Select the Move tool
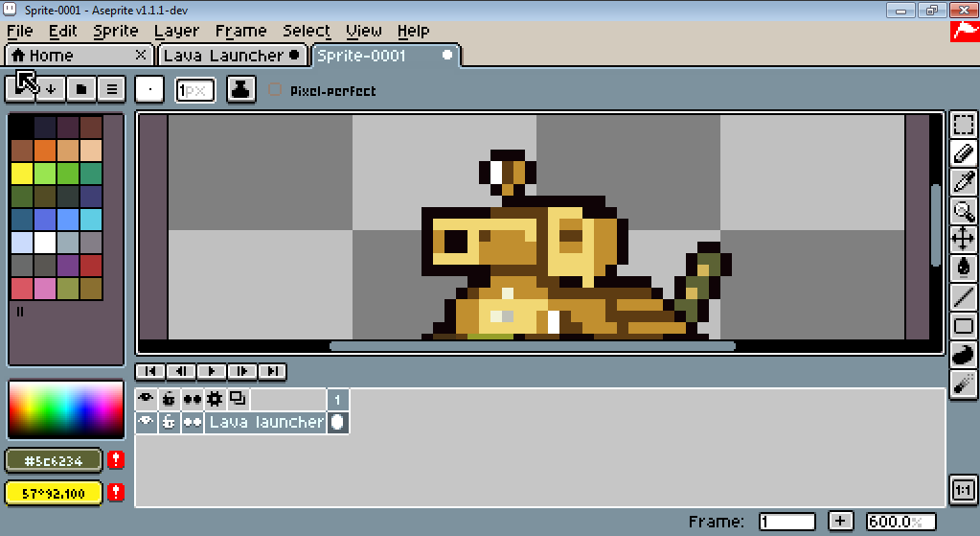The height and width of the screenshot is (536, 980). click(963, 239)
